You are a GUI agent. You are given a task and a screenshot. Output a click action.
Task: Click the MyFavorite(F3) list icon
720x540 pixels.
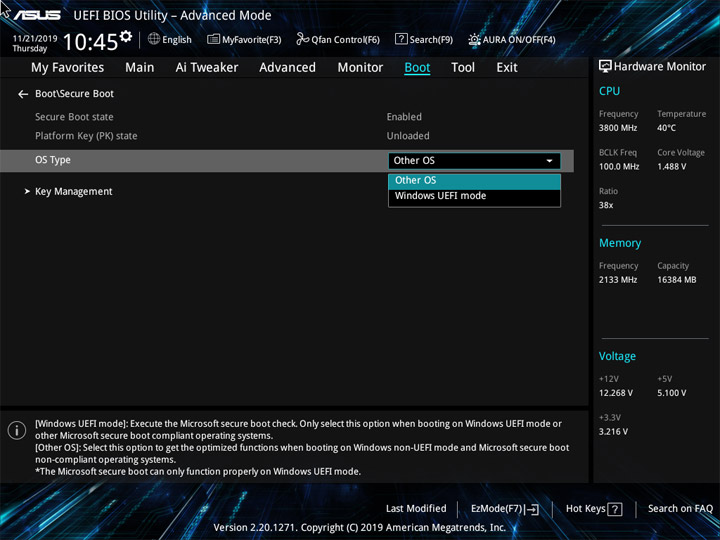pos(213,39)
